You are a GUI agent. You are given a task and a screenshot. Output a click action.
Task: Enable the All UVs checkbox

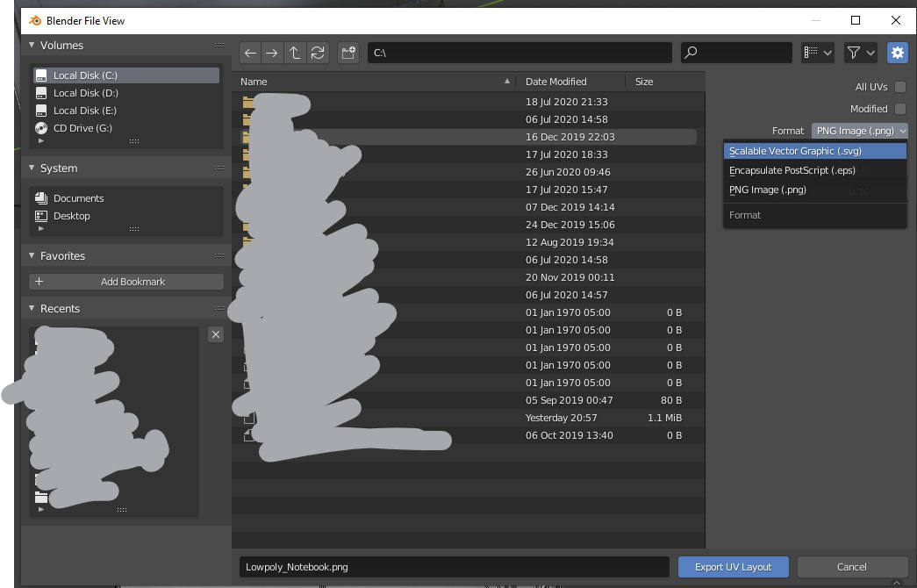900,87
